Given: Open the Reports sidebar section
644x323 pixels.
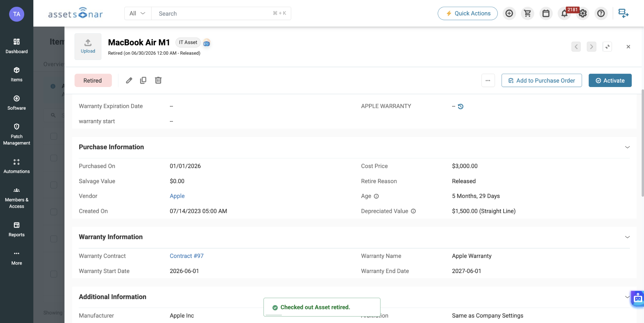Looking at the screenshot, I should [17, 229].
